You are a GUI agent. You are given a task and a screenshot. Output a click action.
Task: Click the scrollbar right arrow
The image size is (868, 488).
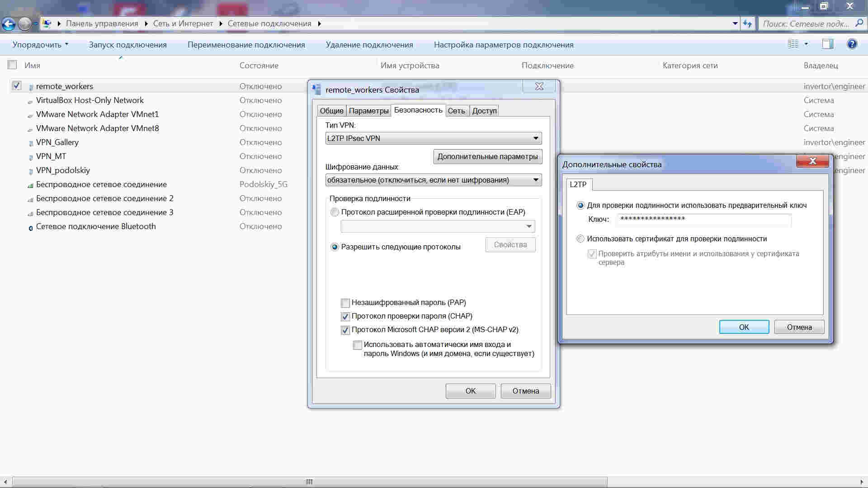coord(862,482)
